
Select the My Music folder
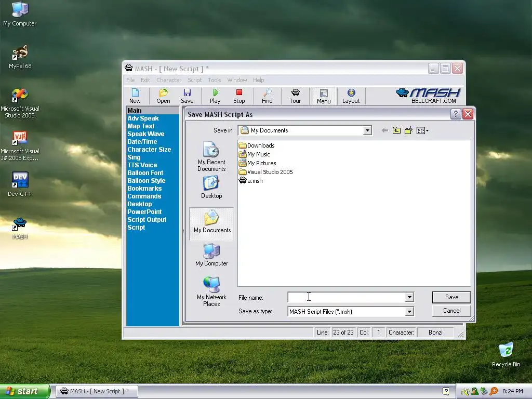[254, 154]
